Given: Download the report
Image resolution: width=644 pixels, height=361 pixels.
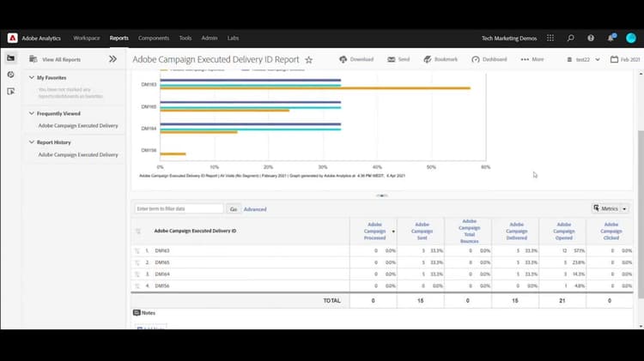Looking at the screenshot, I should pyautogui.click(x=356, y=59).
